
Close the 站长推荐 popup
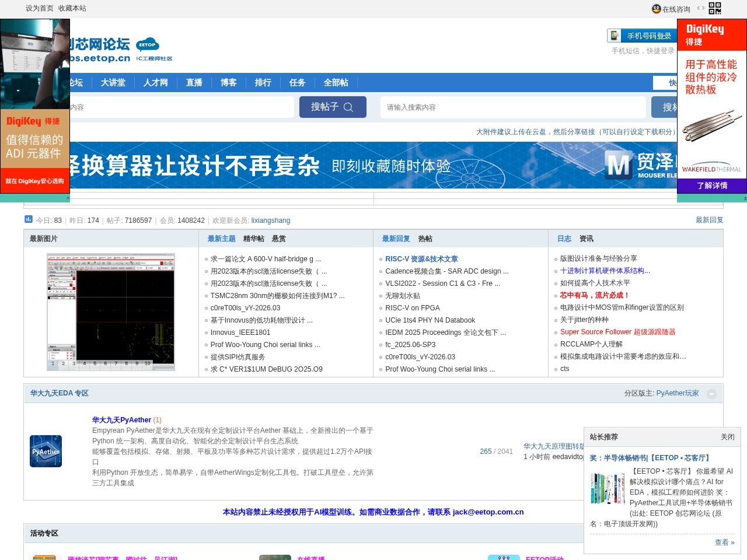coord(727,437)
